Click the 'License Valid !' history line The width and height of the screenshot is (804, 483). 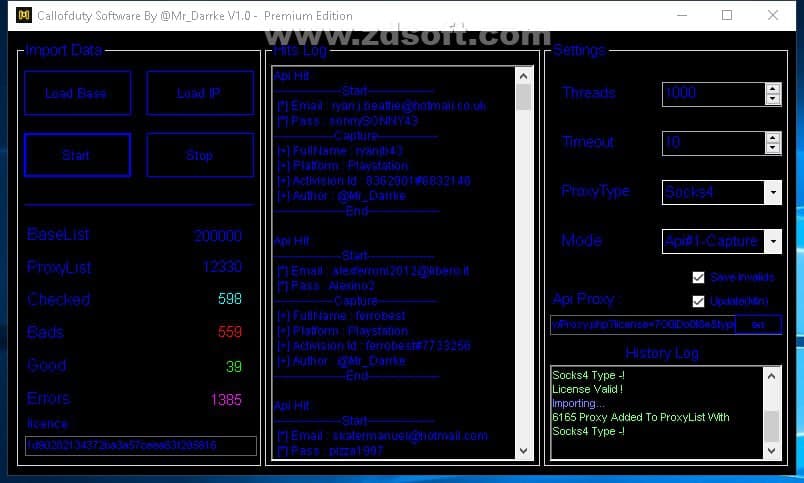point(588,389)
